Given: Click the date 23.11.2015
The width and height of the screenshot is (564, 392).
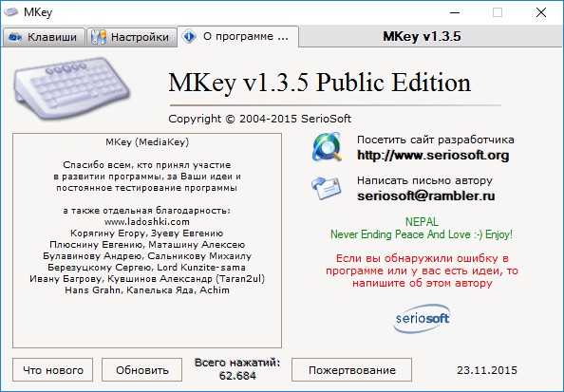Looking at the screenshot, I should click(487, 370).
